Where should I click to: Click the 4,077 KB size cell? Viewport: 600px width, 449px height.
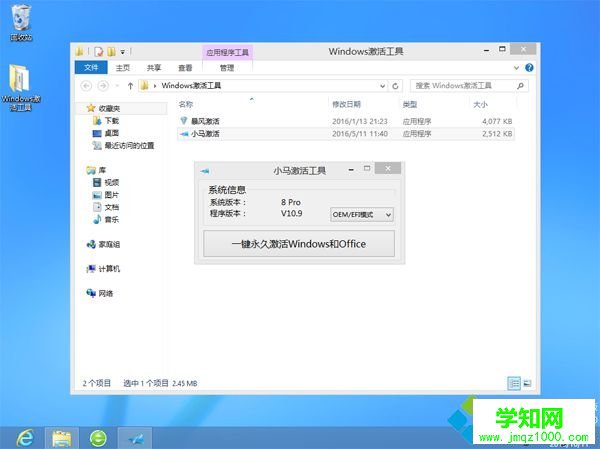(497, 121)
